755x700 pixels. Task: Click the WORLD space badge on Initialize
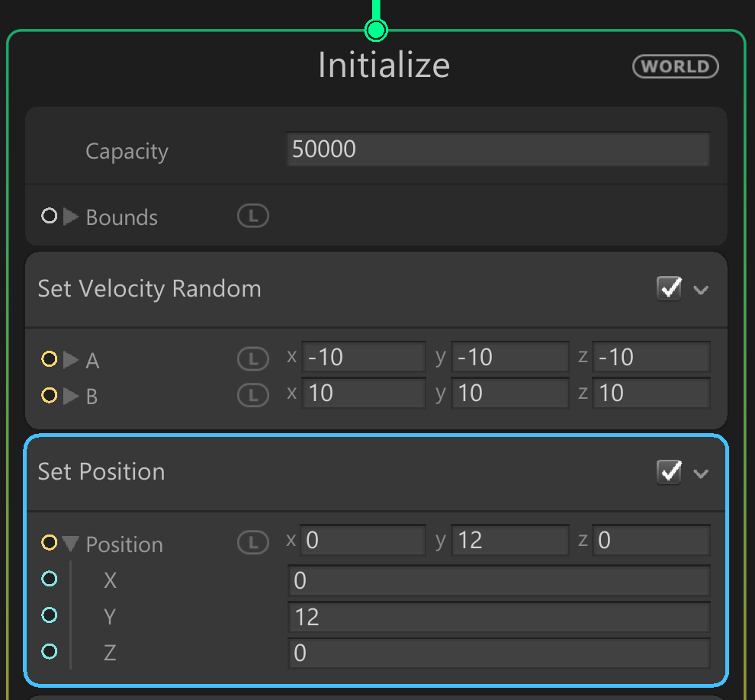tap(675, 66)
